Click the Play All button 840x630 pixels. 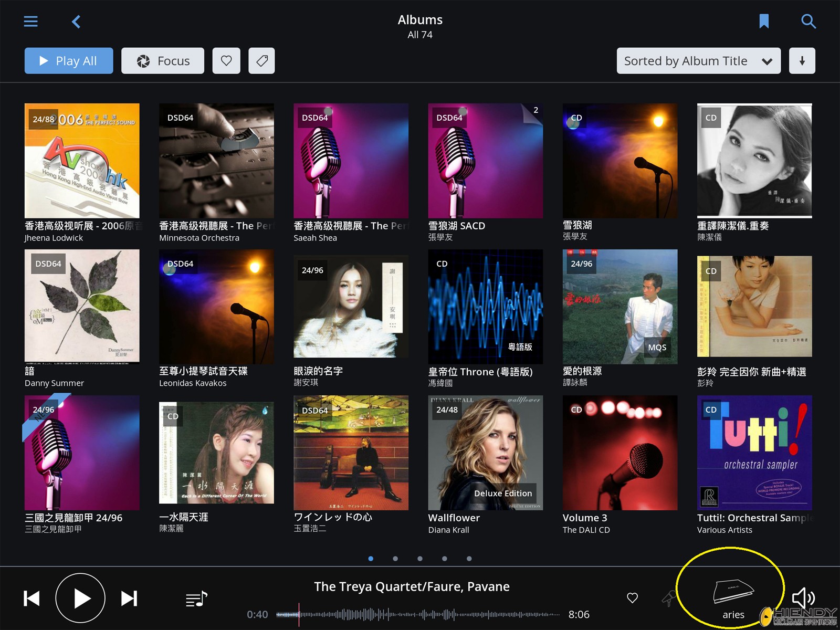pos(69,61)
